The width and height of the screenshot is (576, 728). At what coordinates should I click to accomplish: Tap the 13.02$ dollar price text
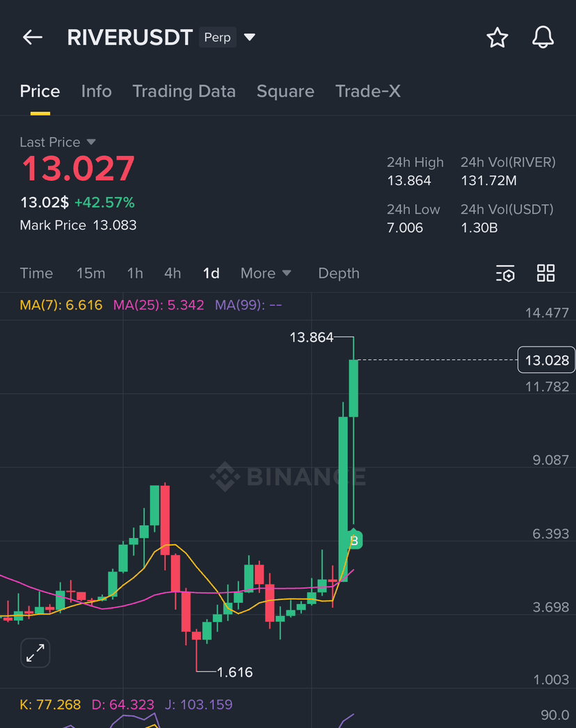[45, 203]
